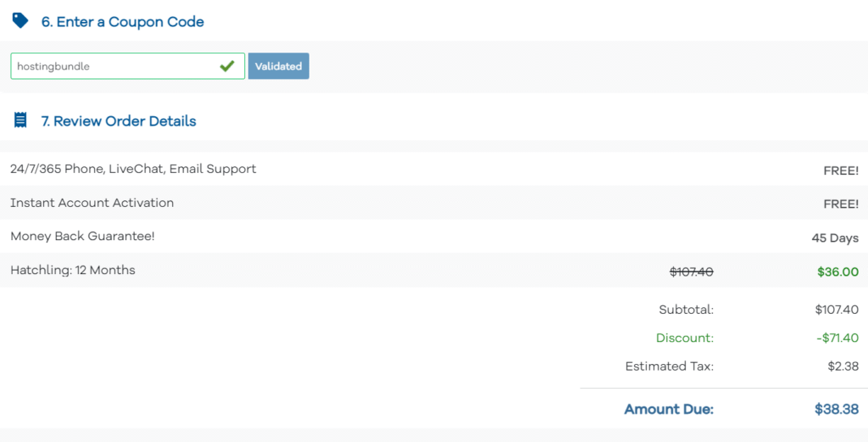Click the 45 Days guarantee value

[x=835, y=238]
